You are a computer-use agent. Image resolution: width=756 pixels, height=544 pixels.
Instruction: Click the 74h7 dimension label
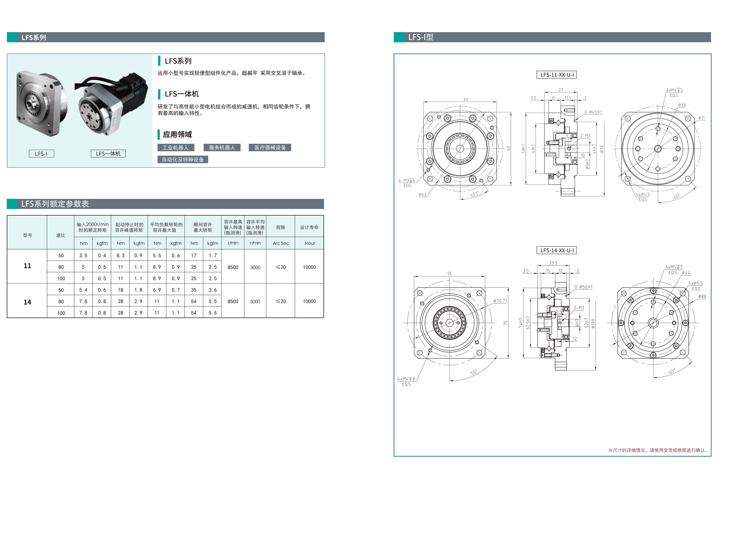[521, 323]
